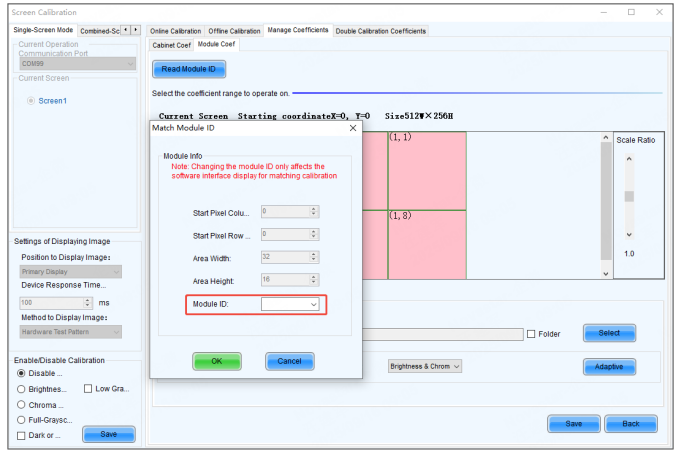Click Save next to the Back button
The height and width of the screenshot is (455, 678).
coord(574,424)
